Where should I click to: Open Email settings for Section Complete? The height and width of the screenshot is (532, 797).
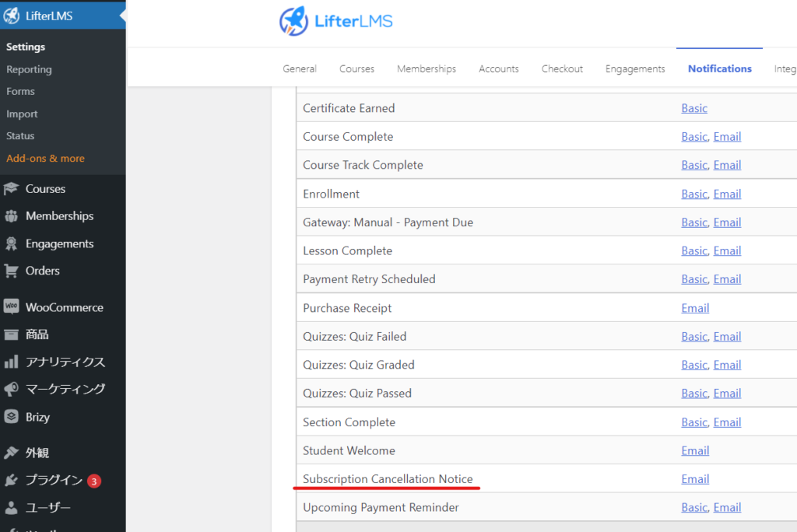point(728,423)
